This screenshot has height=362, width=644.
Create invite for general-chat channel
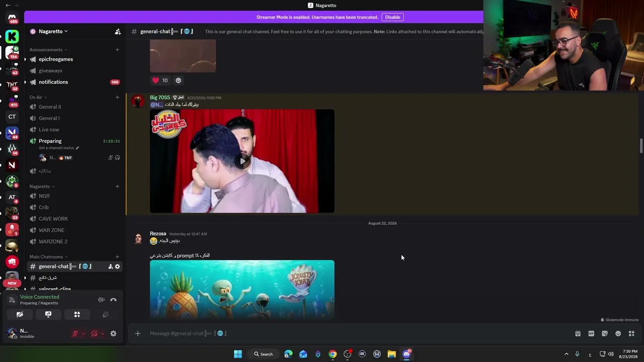pyautogui.click(x=110, y=266)
